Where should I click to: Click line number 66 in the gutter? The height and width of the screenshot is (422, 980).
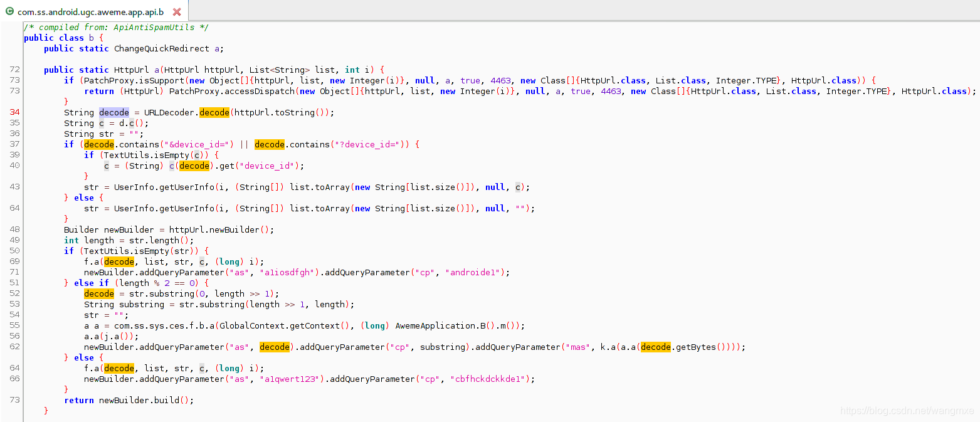click(x=16, y=379)
